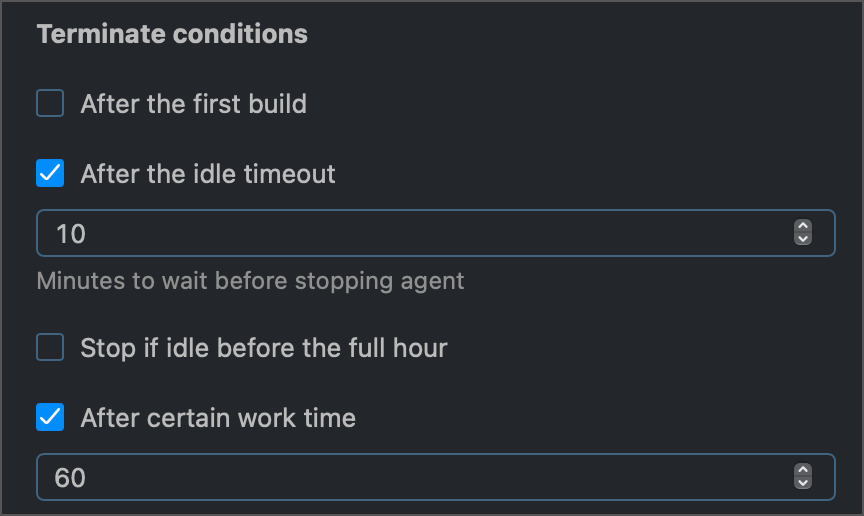Click the stepper control beside the value 10
Image resolution: width=864 pixels, height=516 pixels.
pyautogui.click(x=802, y=233)
